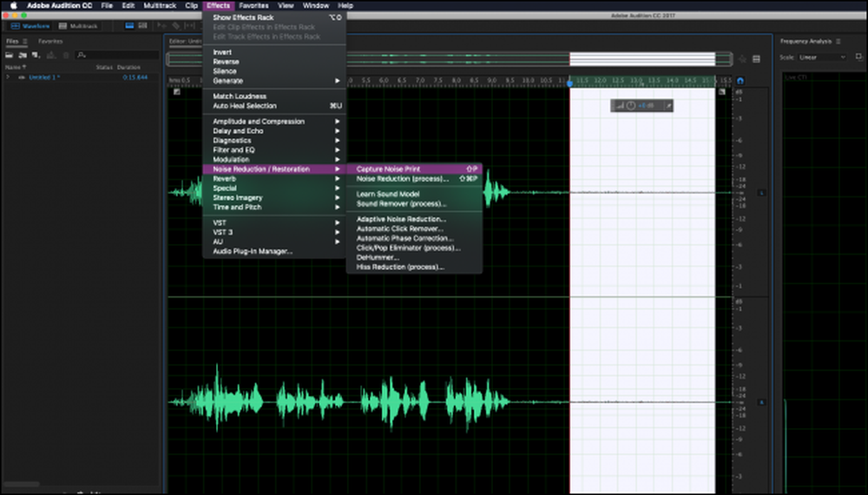Open the File menu
Image resolution: width=868 pixels, height=495 pixels.
[x=107, y=5]
